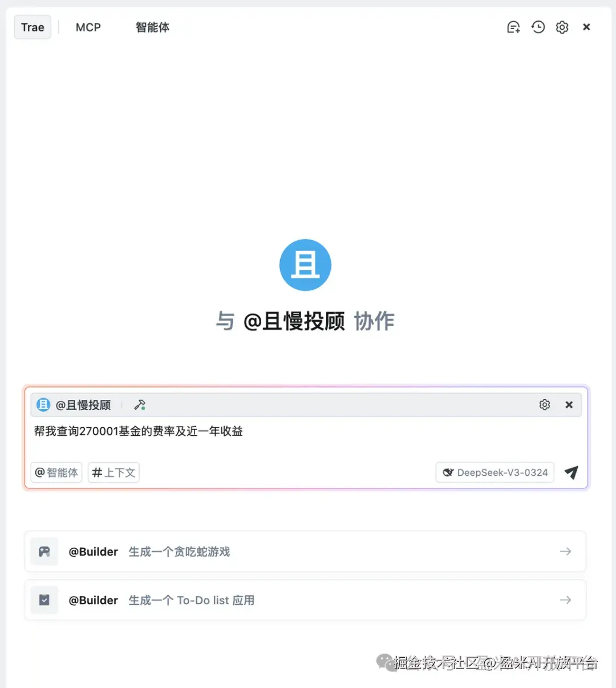The width and height of the screenshot is (616, 688).
Task: Expand the To-Do list 应用 suggestion
Action: tap(565, 600)
